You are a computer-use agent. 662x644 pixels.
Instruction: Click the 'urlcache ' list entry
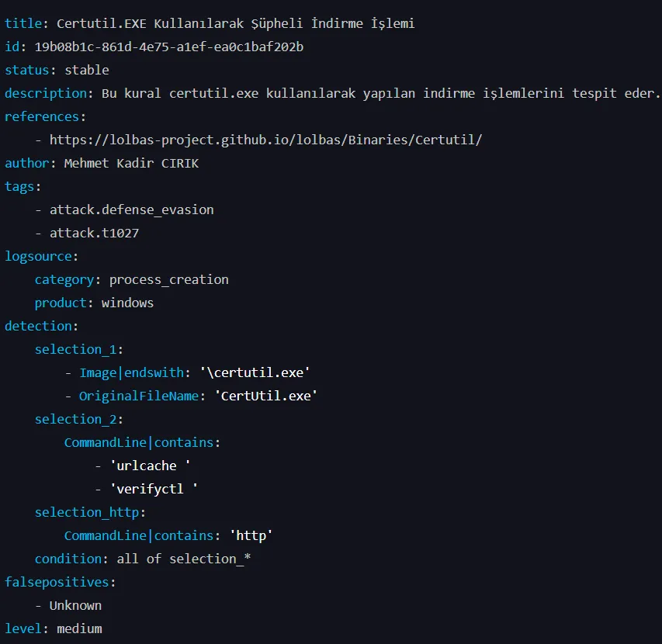(x=150, y=466)
